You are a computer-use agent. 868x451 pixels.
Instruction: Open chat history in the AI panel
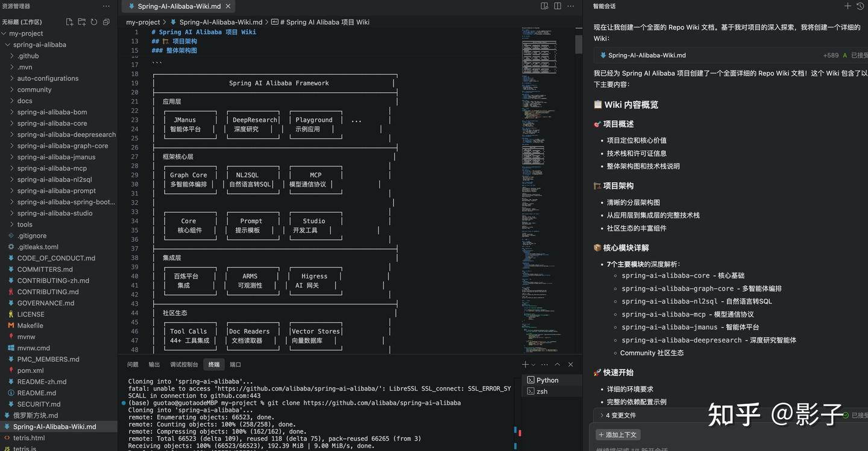pos(861,6)
